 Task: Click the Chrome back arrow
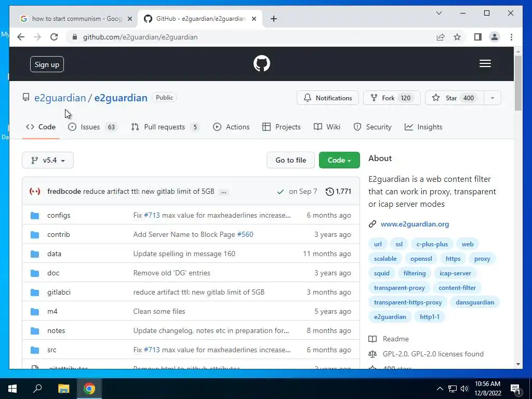pyautogui.click(x=21, y=37)
